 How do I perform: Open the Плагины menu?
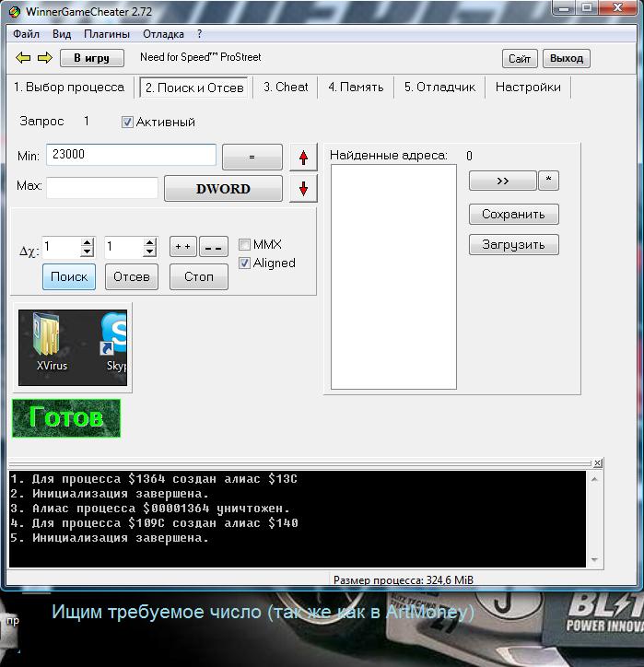tap(106, 34)
